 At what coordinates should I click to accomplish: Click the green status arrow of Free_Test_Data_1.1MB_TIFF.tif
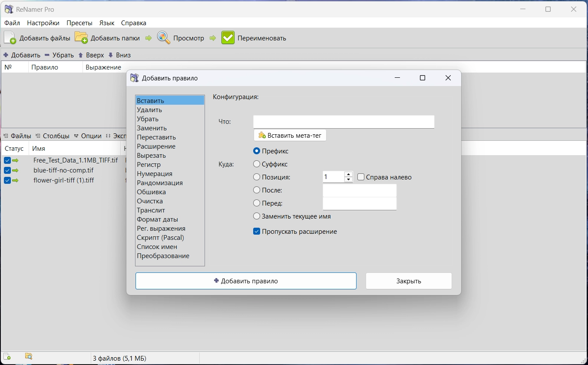pos(16,160)
